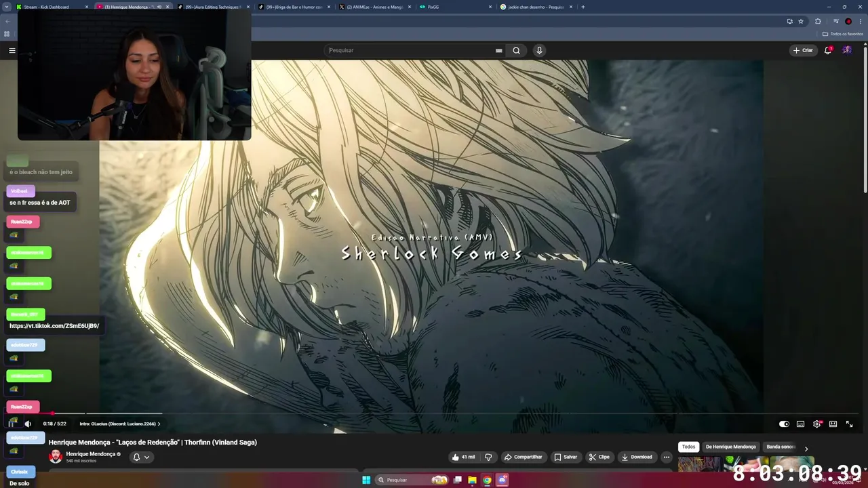
Task: Select the 'De Henrique Mendonça' filter chip
Action: (730, 447)
